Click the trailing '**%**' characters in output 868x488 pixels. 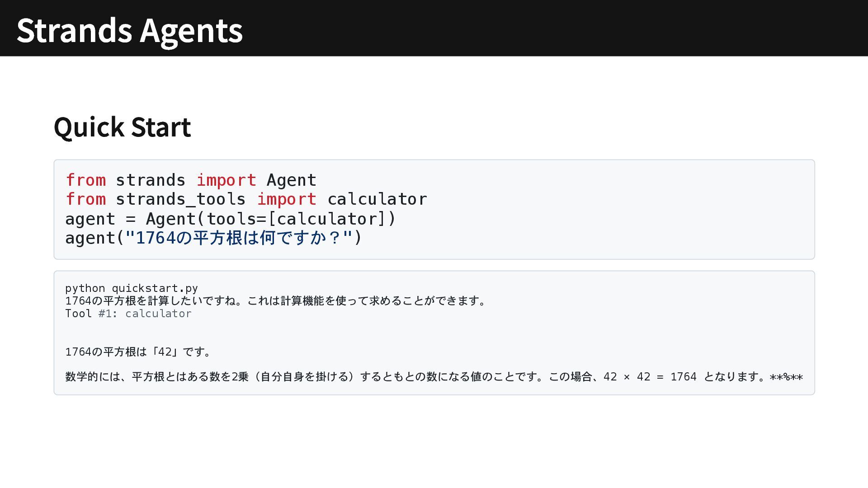[786, 377]
